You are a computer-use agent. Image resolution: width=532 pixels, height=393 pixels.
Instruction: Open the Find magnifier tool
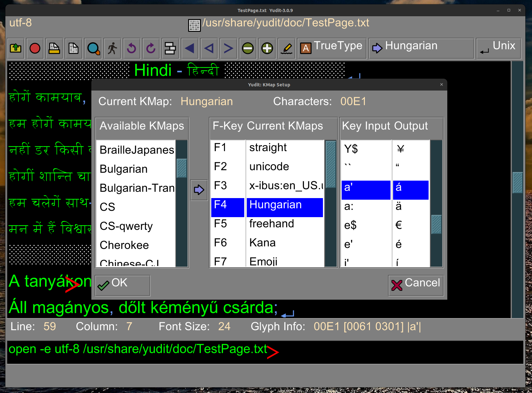(93, 49)
